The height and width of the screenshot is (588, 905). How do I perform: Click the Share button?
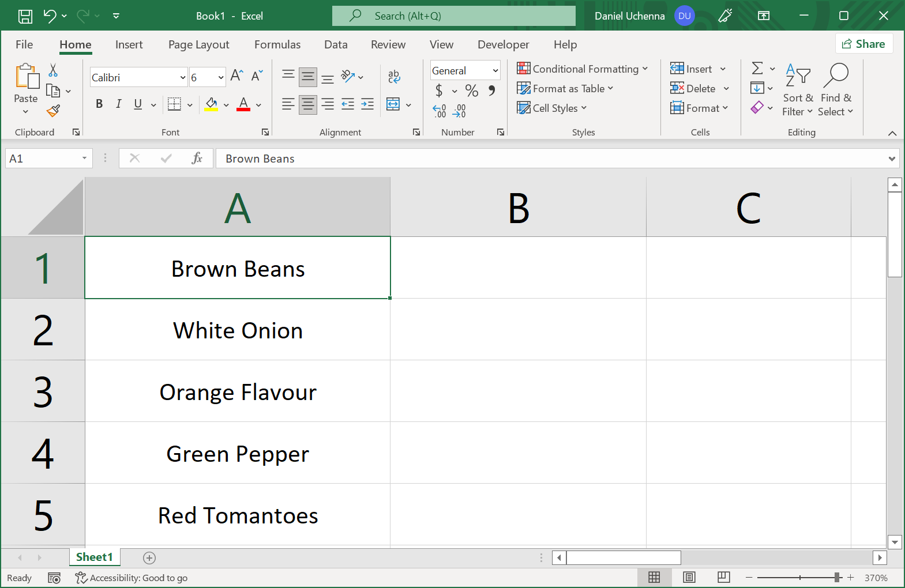(863, 44)
